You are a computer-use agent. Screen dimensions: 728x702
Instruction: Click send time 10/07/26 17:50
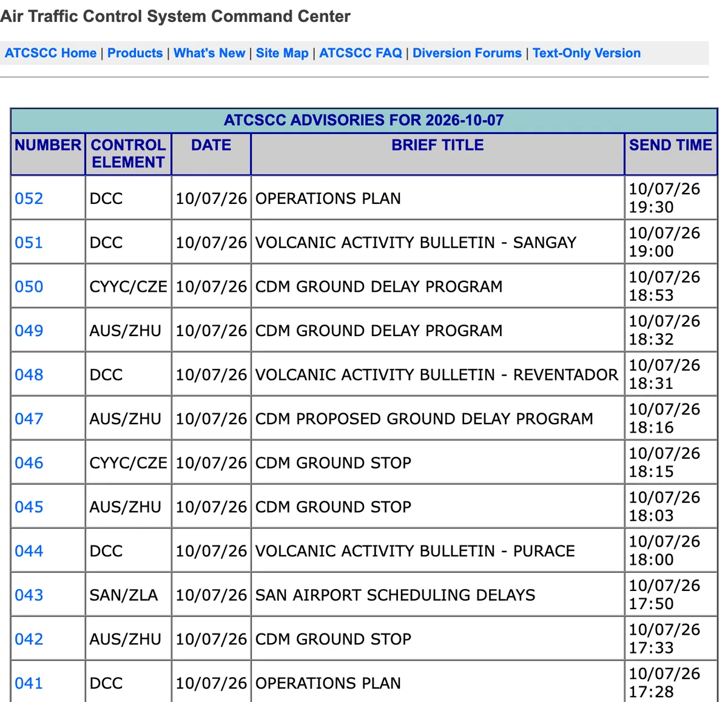tap(664, 595)
